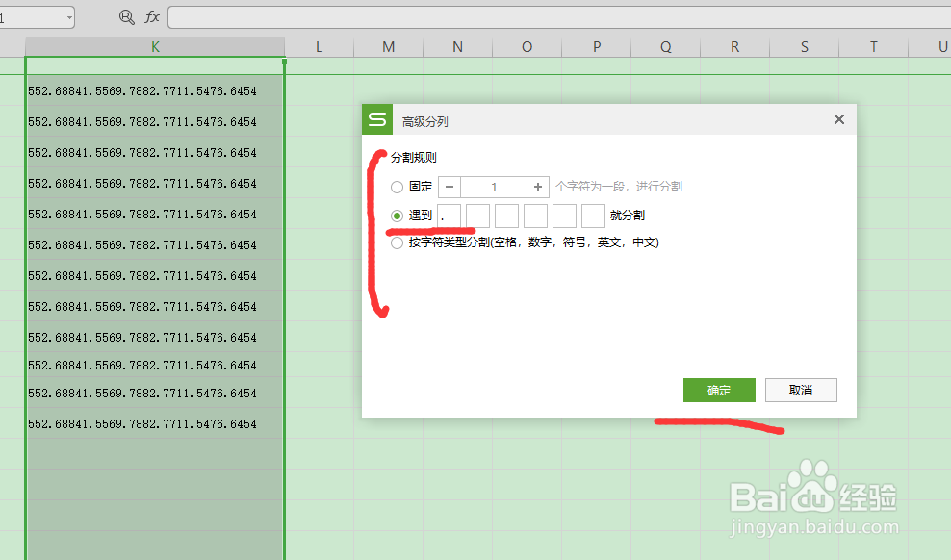Click the fx insert function icon
Viewport: 951px width, 560px height.
[152, 17]
